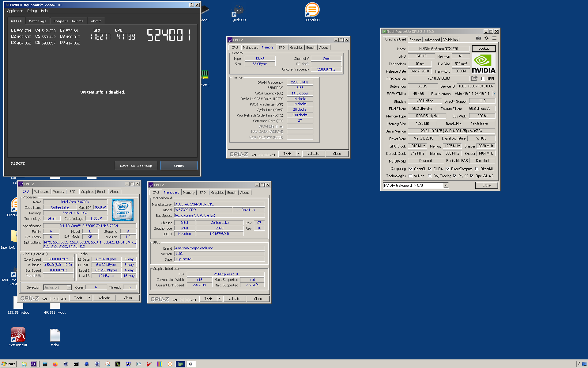Click the orange Futuremark taskbar icon
Viewport: 588px width, 368px height.
click(170, 364)
